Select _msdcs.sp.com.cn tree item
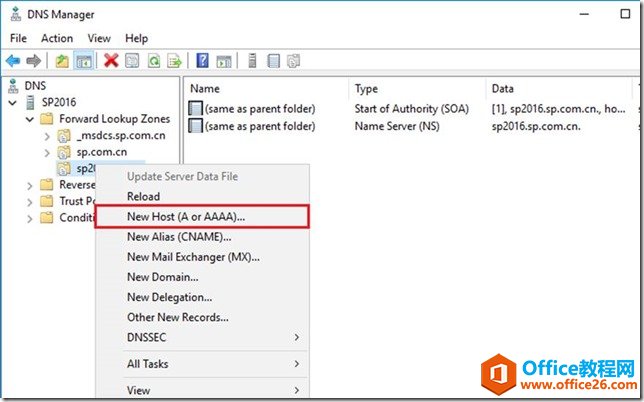644x402 pixels. pyautogui.click(x=121, y=136)
